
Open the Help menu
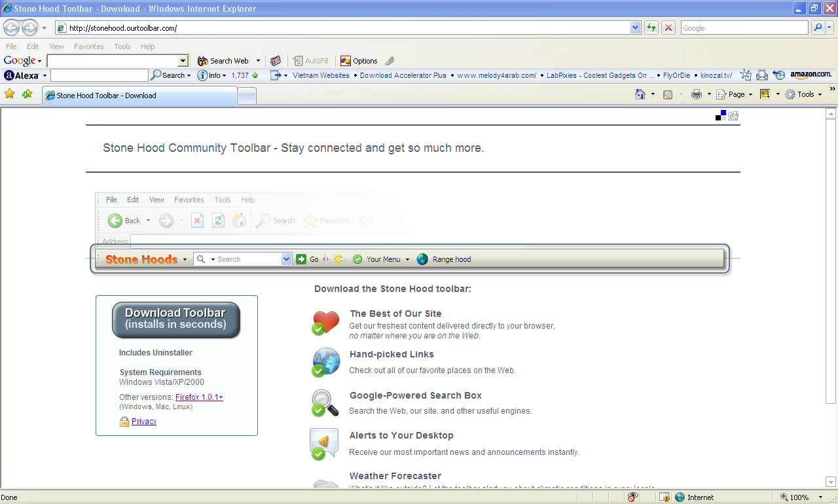(x=147, y=46)
